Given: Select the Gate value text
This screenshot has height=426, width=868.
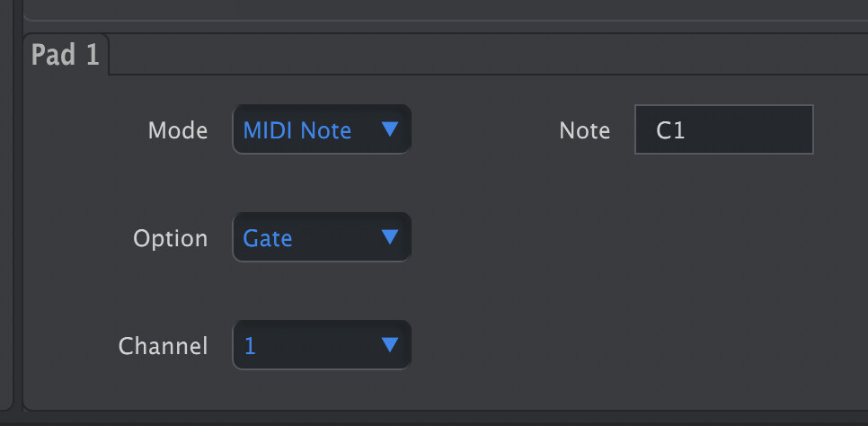Looking at the screenshot, I should coord(268,239).
